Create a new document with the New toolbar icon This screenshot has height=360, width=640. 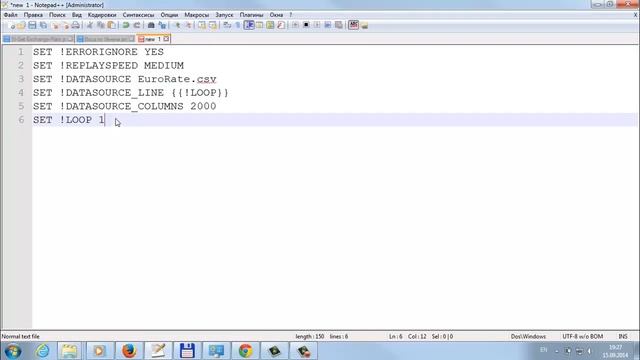pos(12,25)
